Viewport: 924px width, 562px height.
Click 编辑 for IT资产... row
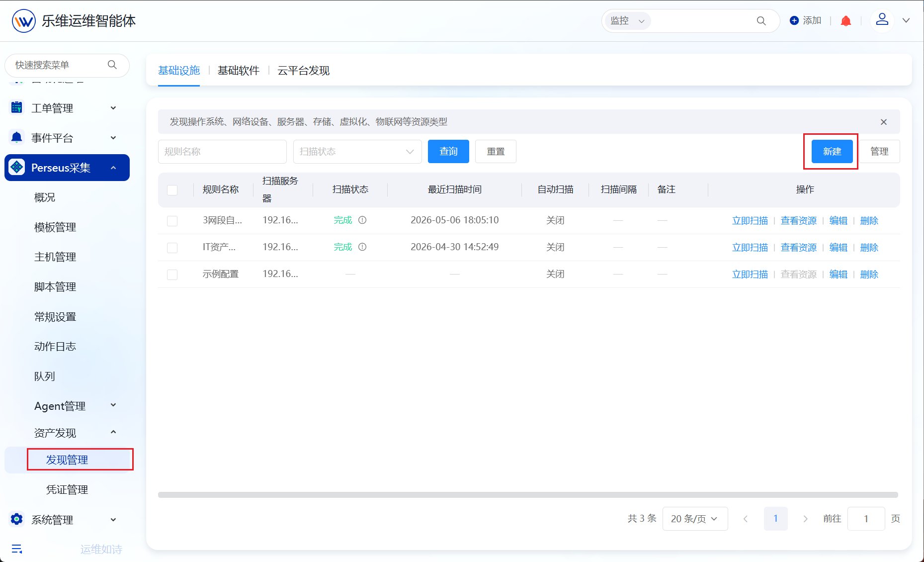[x=838, y=248]
